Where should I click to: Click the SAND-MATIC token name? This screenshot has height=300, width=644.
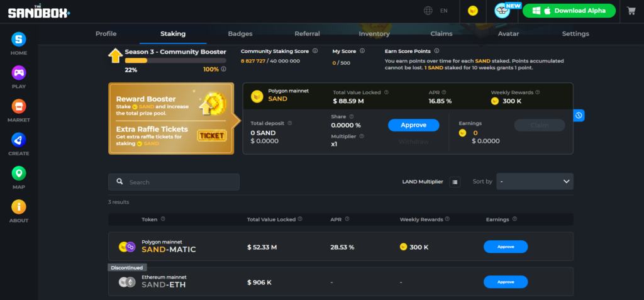[x=169, y=250]
